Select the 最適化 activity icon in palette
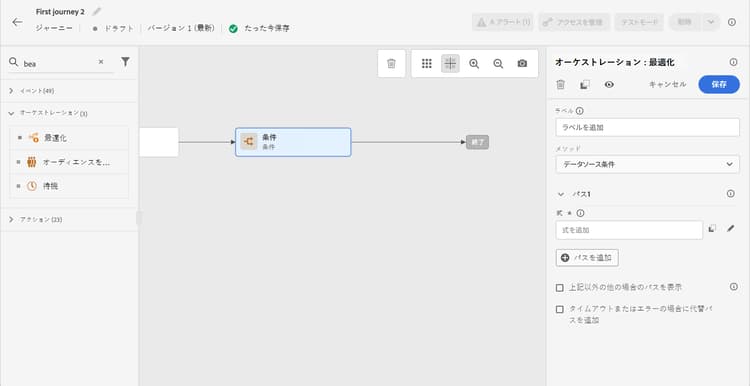This screenshot has height=386, width=750. pyautogui.click(x=33, y=138)
